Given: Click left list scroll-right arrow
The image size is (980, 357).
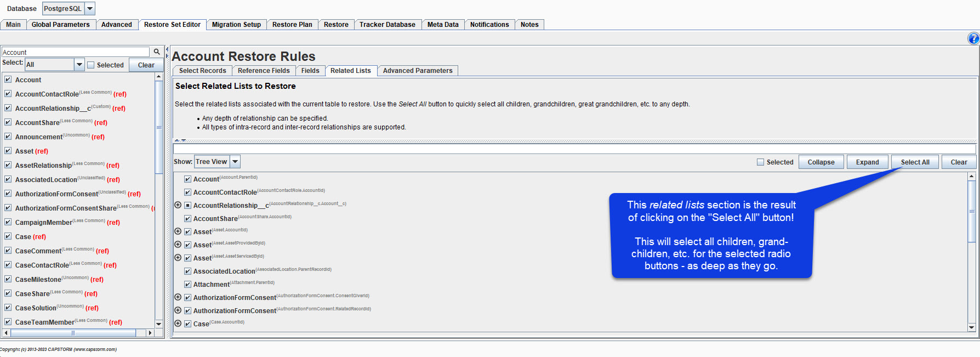Looking at the screenshot, I should 150,333.
